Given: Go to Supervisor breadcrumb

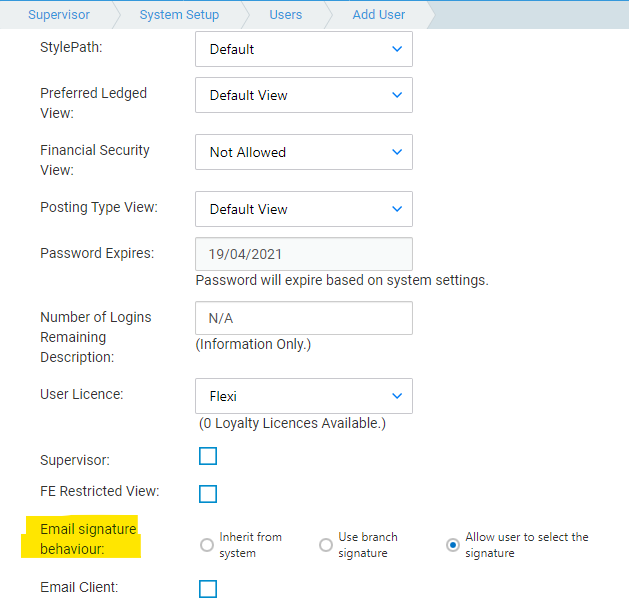Looking at the screenshot, I should click(x=59, y=14).
